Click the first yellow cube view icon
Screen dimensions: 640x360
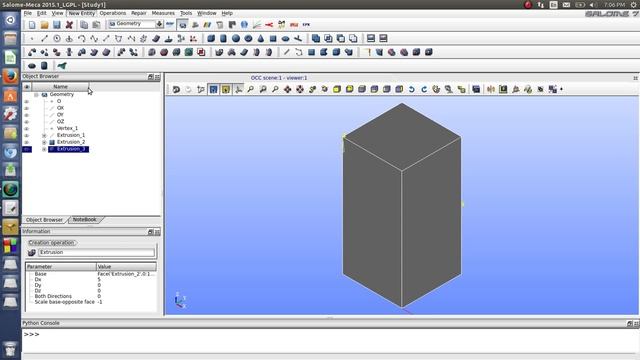pyautogui.click(x=337, y=89)
